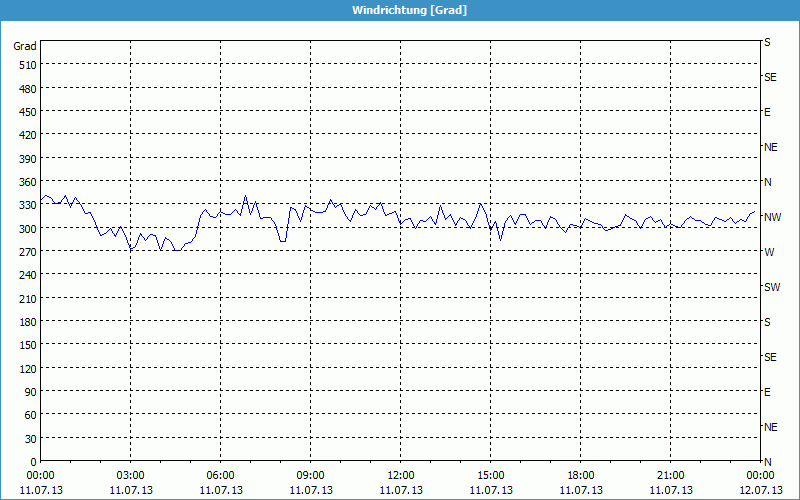Viewport: 800px width, 500px height.
Task: Click the 180 degree axis label
Action: pos(25,321)
